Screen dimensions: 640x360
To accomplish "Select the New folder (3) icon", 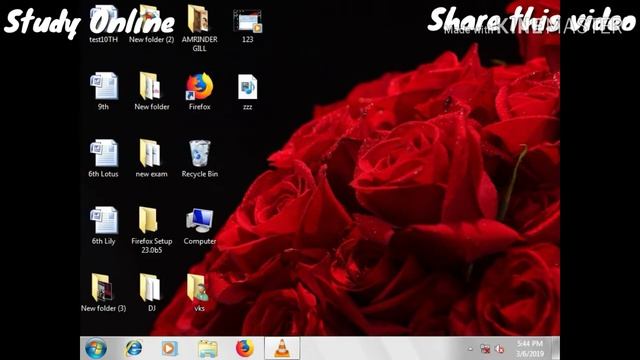I will (x=104, y=292).
